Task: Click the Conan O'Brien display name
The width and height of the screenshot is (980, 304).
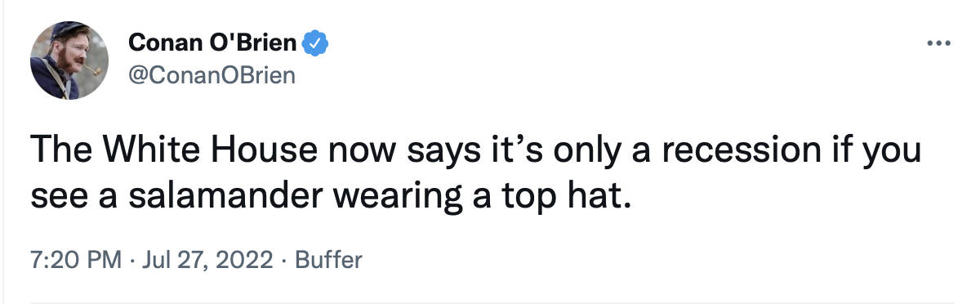Action: coord(213,43)
